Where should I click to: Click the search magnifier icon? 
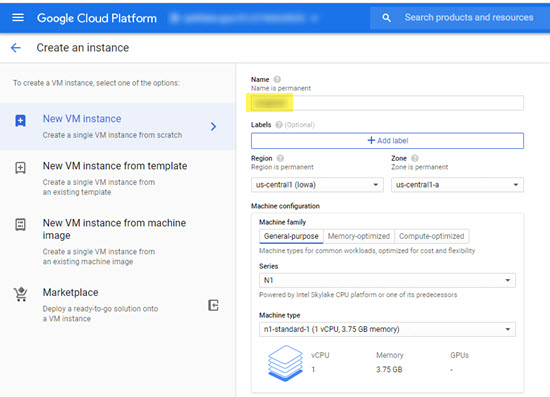pyautogui.click(x=386, y=18)
